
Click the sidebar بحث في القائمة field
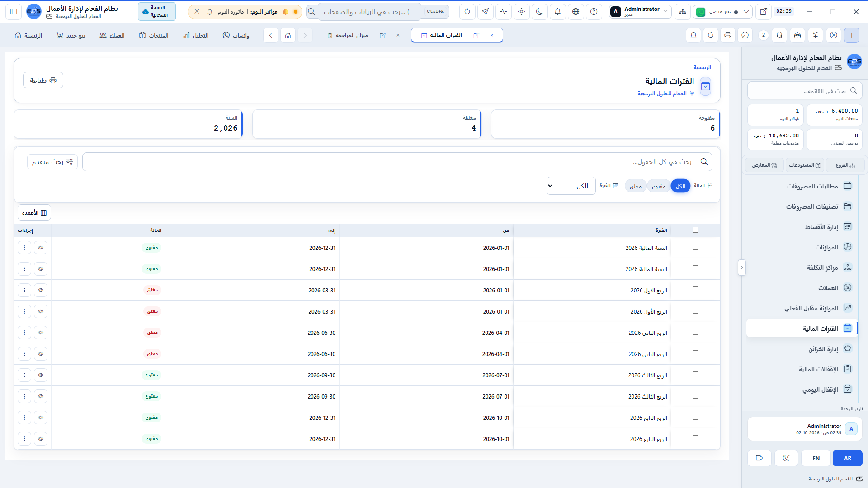click(805, 91)
